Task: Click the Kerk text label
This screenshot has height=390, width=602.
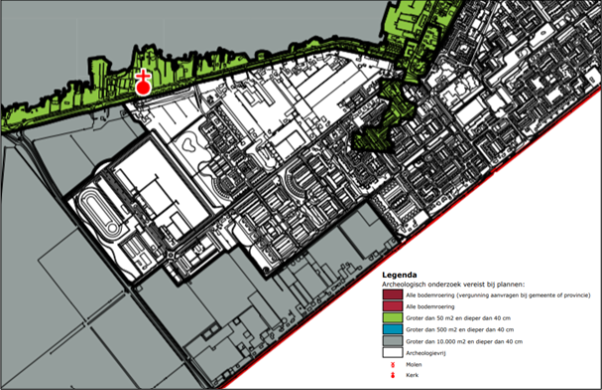Action: 412,375
